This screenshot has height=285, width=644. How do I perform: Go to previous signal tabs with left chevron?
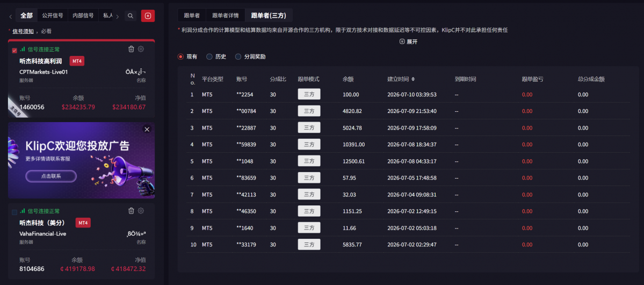11,17
